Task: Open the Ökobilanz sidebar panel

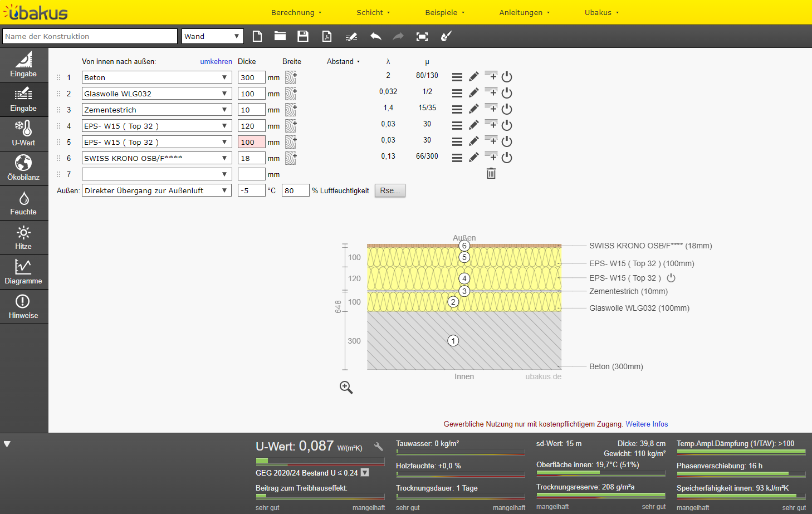Action: [x=23, y=168]
